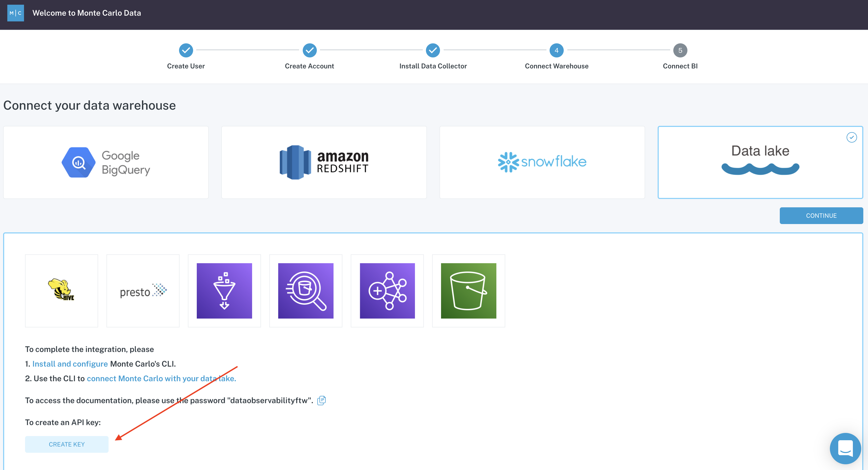Viewport: 868px width, 470px height.
Task: Open connect Monte Carlo with data lake link
Action: tap(161, 378)
